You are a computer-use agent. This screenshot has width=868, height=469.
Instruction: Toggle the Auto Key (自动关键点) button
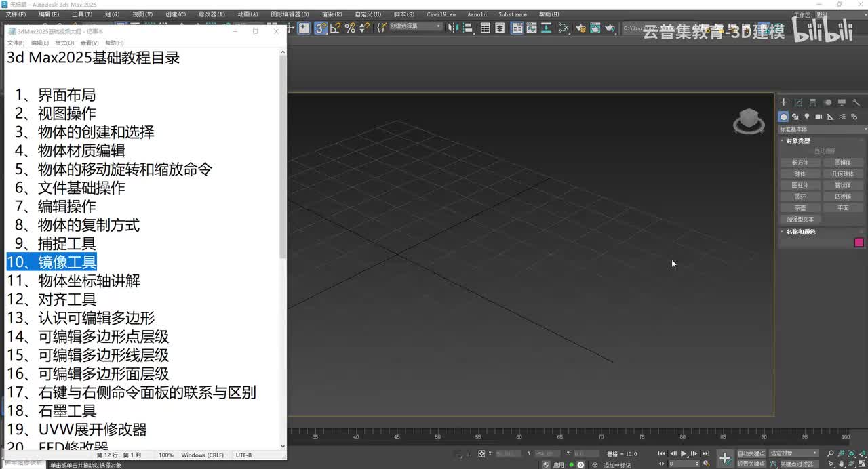click(751, 453)
